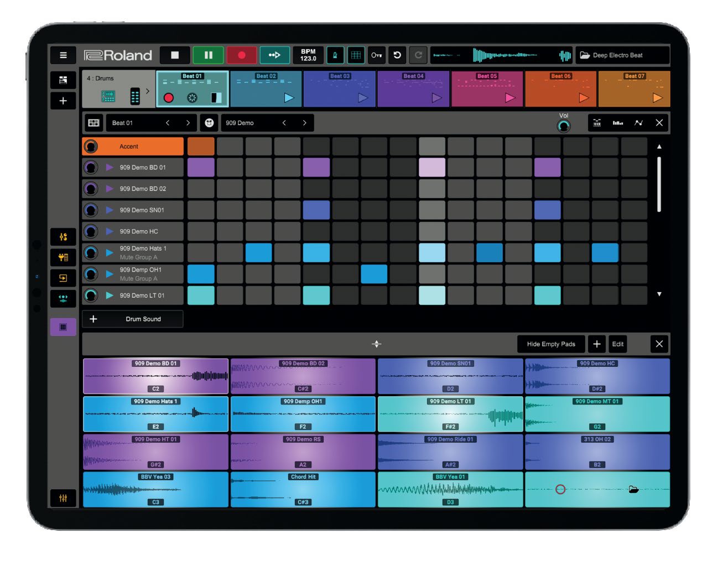Click the greyed Redo arrow icon
This screenshot has width=728, height=575.
(418, 55)
